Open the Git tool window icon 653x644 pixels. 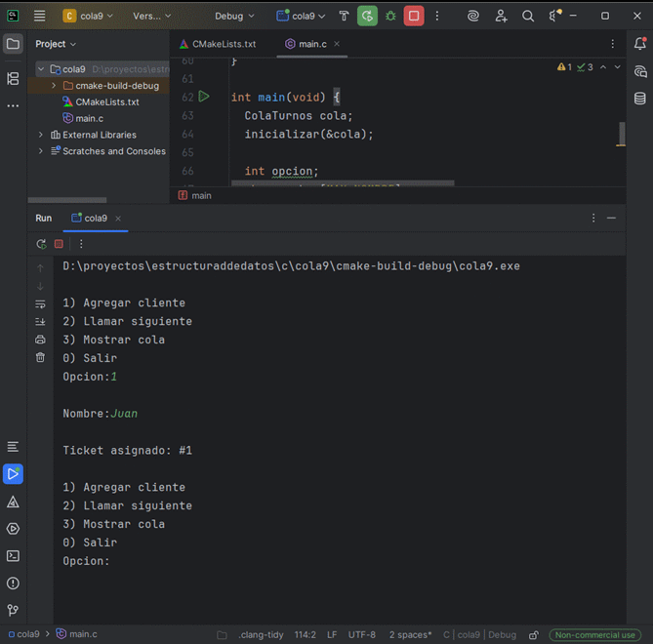tap(13, 611)
